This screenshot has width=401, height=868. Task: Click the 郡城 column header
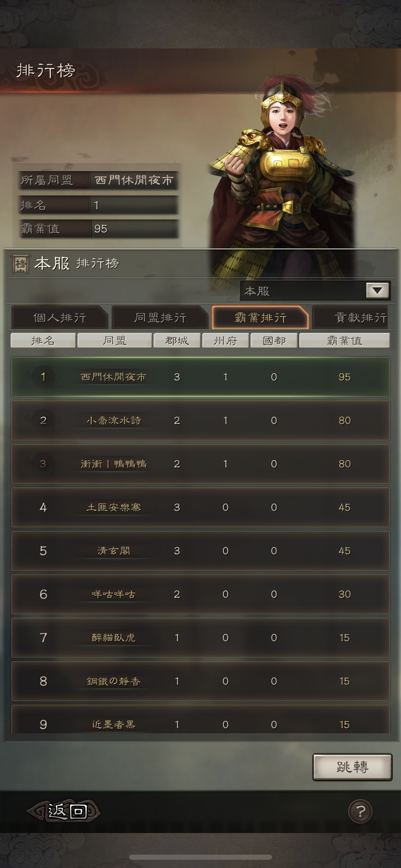pyautogui.click(x=177, y=340)
